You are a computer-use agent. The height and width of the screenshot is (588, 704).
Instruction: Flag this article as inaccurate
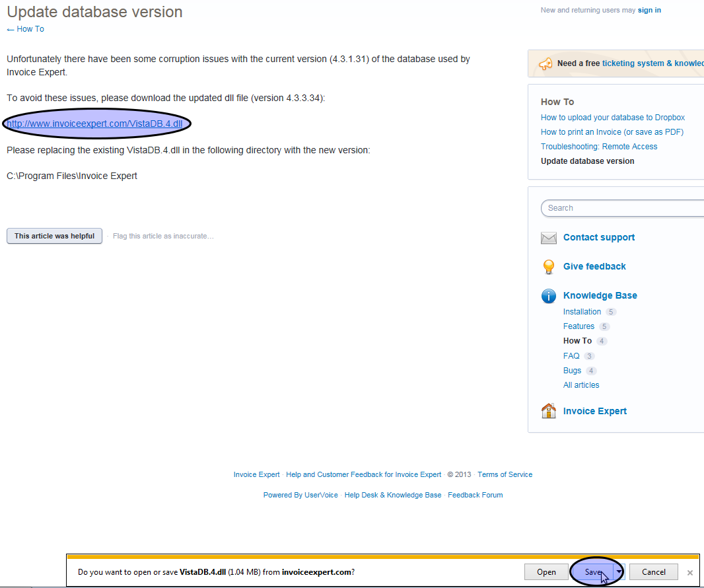[163, 236]
